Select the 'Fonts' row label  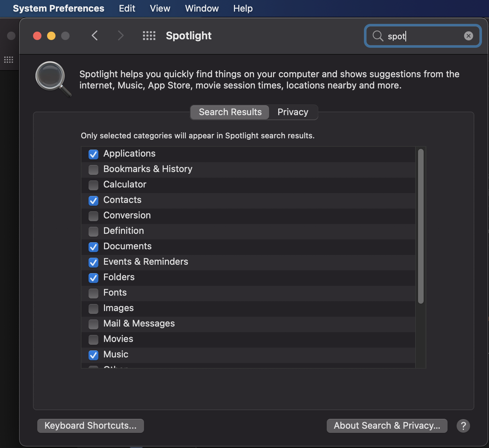[x=115, y=292]
